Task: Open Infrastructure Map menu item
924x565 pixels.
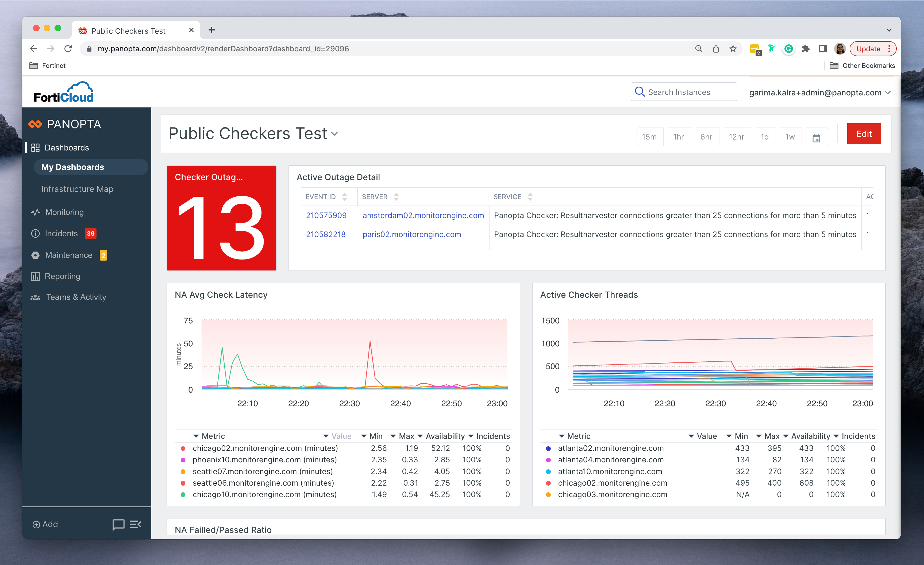Action: (x=77, y=189)
